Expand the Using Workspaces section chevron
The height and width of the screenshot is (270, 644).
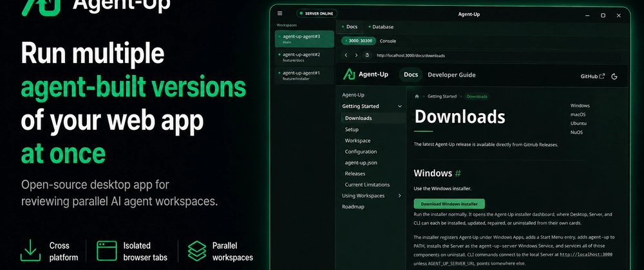pos(400,196)
